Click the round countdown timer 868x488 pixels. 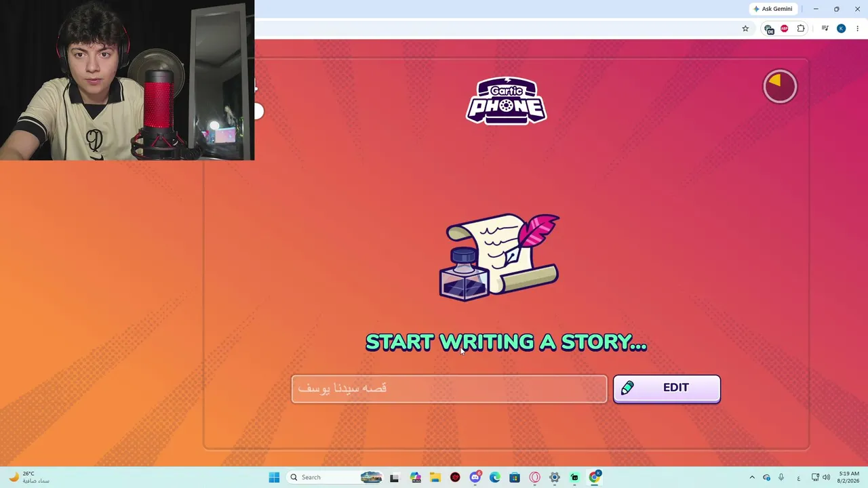780,87
